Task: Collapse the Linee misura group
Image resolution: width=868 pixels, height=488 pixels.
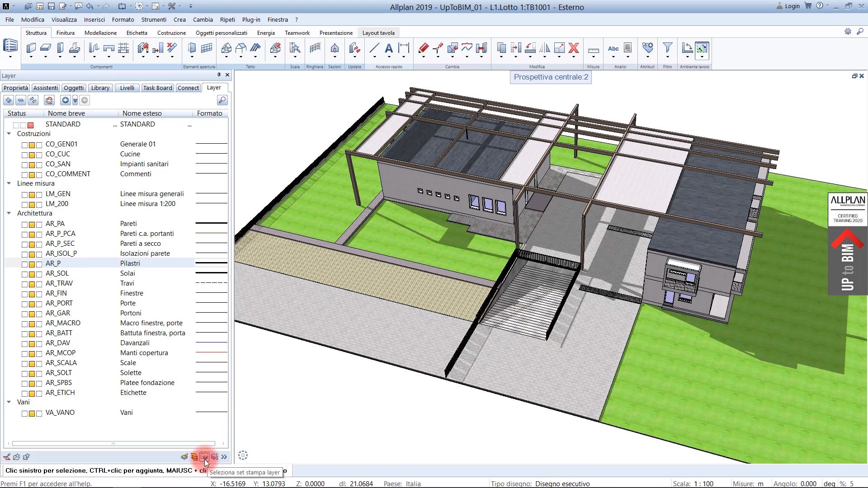Action: click(x=9, y=183)
